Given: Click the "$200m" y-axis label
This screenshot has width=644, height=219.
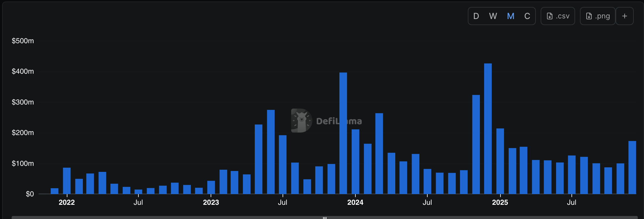Looking at the screenshot, I should (23, 133).
